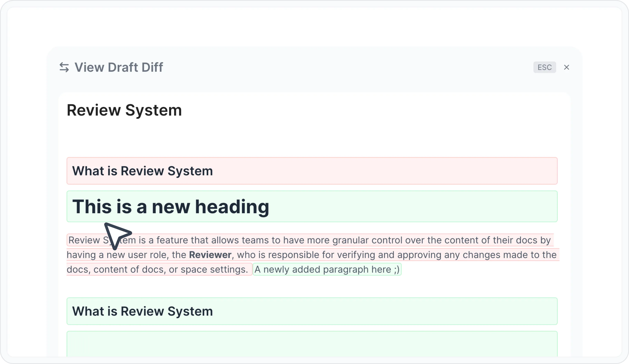This screenshot has width=629, height=364.
Task: Click the swap arrows icon beside View Draft Diff
Action: point(64,67)
